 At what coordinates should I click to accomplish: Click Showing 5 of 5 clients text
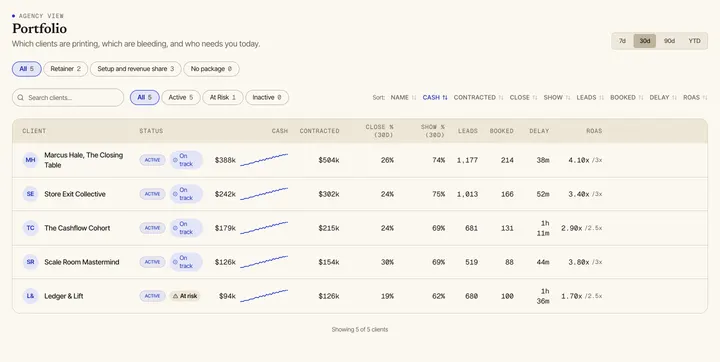click(x=360, y=329)
